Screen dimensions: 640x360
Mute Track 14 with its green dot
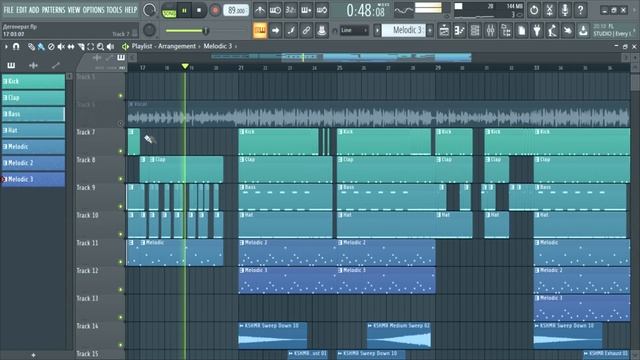[x=120, y=345]
